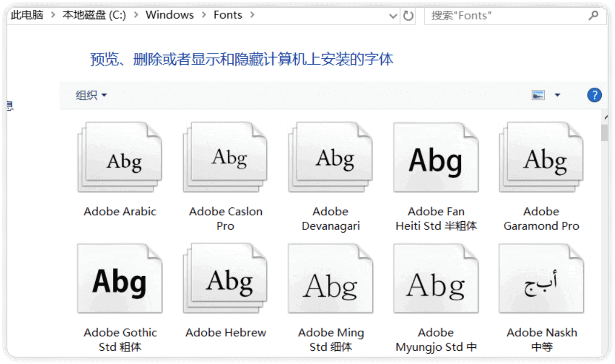The image size is (615, 364).
Task: Go to 本地磁盘 (C:) in address bar
Action: pos(94,15)
